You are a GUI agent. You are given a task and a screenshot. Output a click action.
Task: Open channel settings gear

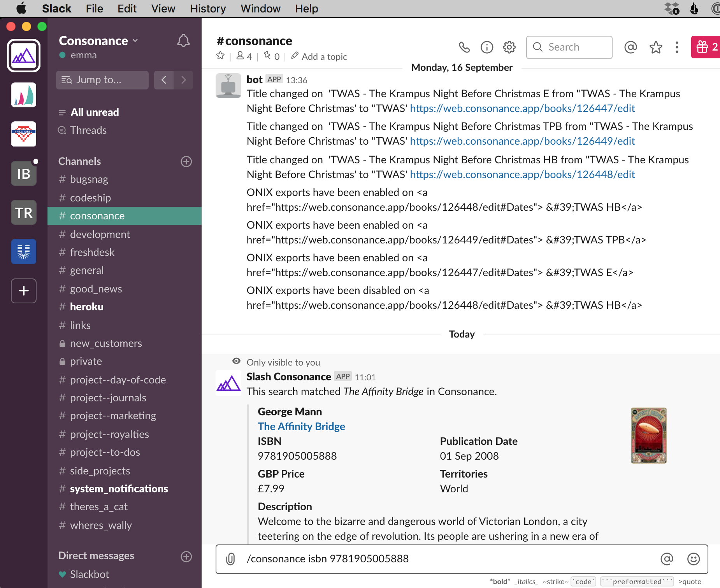(x=509, y=47)
